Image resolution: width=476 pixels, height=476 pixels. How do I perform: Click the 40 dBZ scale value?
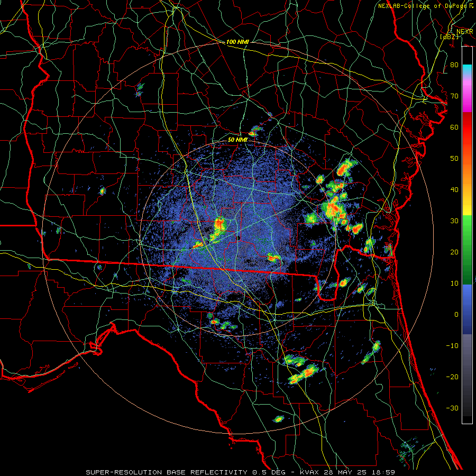click(454, 189)
